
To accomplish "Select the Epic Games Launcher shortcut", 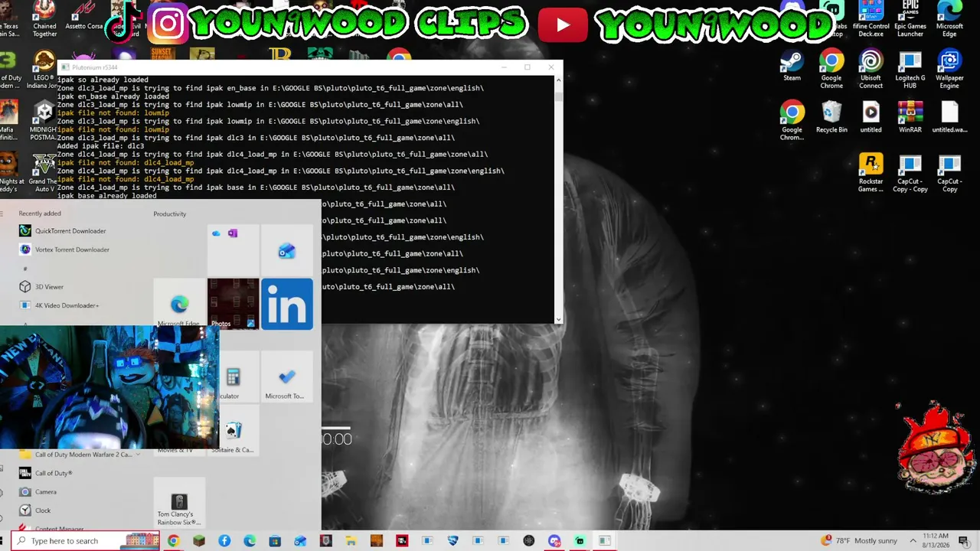I will (910, 19).
